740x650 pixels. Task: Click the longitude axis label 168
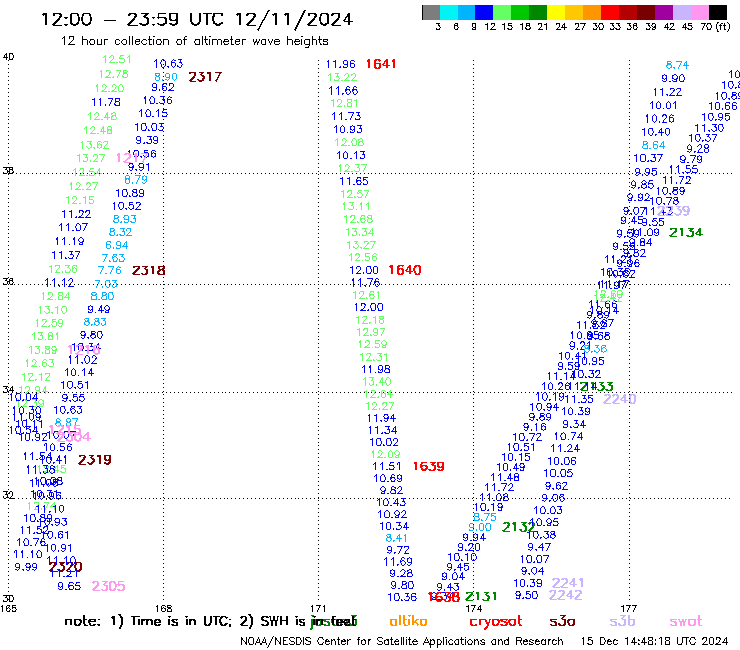(164, 608)
